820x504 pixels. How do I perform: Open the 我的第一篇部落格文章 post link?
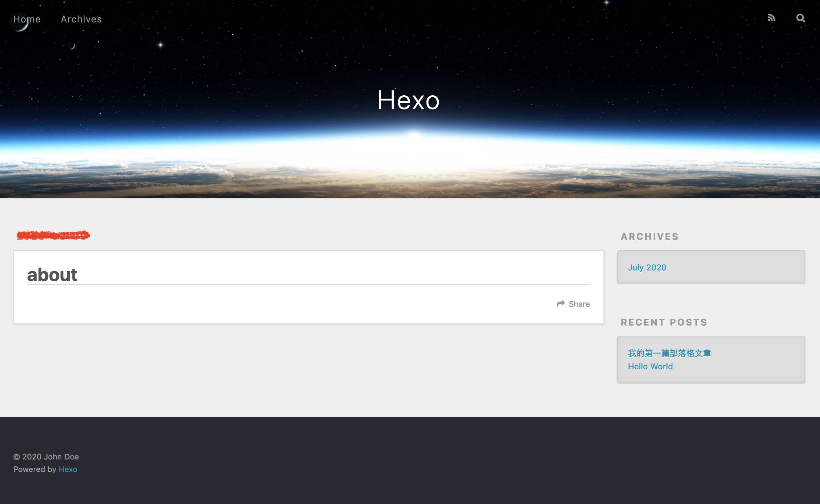click(669, 353)
